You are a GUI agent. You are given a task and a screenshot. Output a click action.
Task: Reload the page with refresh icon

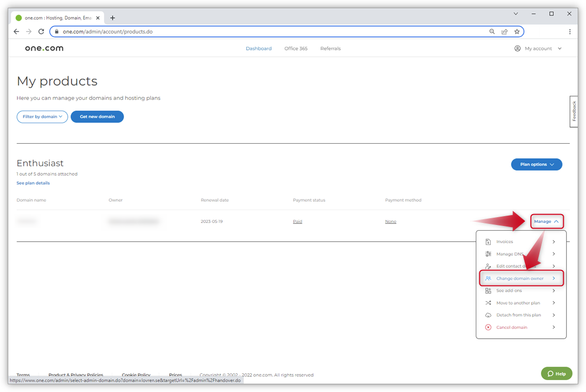pos(41,32)
